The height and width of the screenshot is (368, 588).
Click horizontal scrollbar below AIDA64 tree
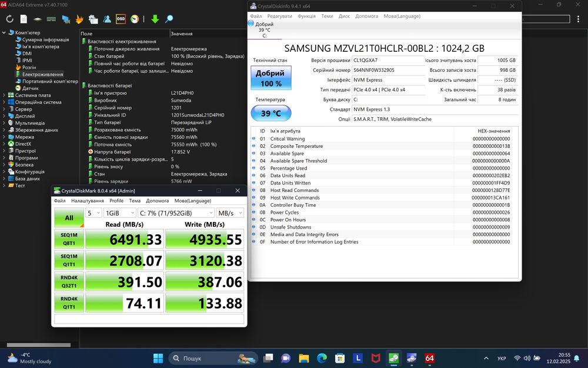coord(39,344)
